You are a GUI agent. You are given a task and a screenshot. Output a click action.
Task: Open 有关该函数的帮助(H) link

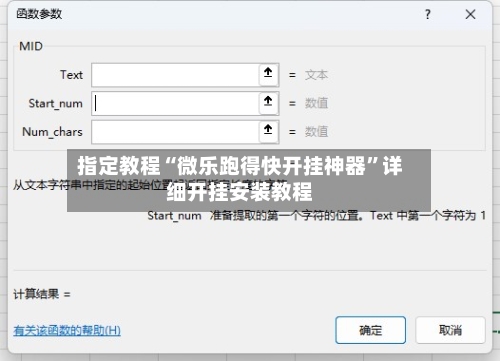[67, 330]
